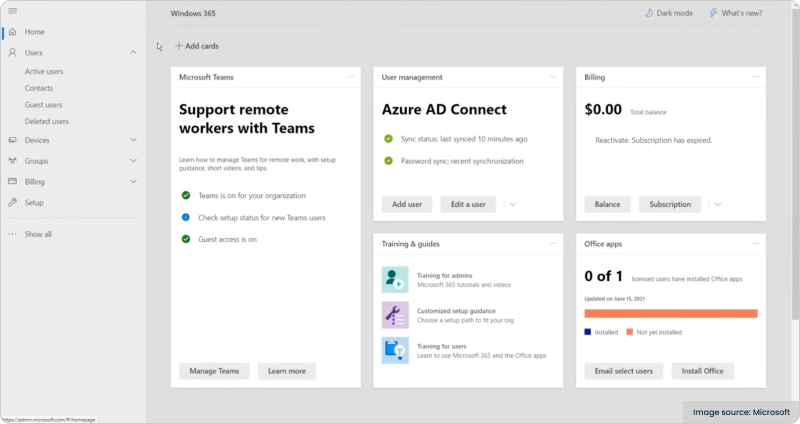
Task: Click the Users person icon
Action: tap(13, 53)
